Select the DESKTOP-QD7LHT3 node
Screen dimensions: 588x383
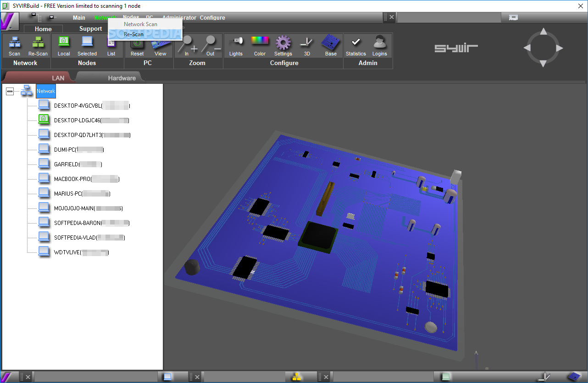point(93,135)
